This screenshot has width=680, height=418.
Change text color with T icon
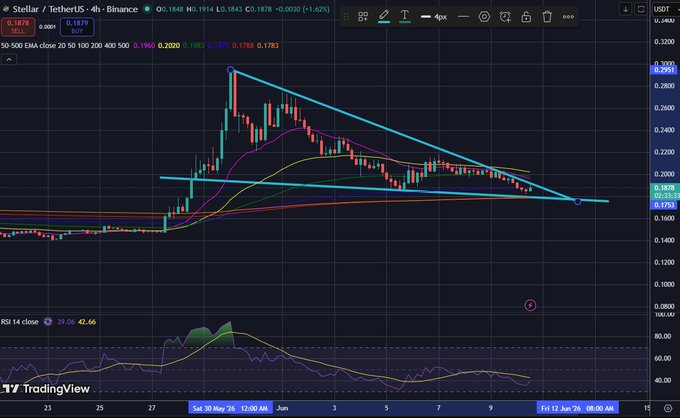click(405, 16)
